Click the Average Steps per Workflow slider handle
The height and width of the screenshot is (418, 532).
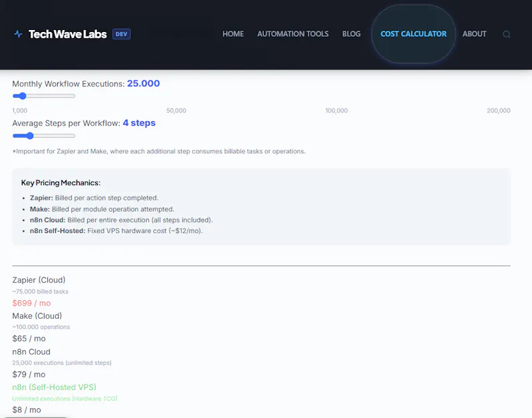pyautogui.click(x=30, y=136)
